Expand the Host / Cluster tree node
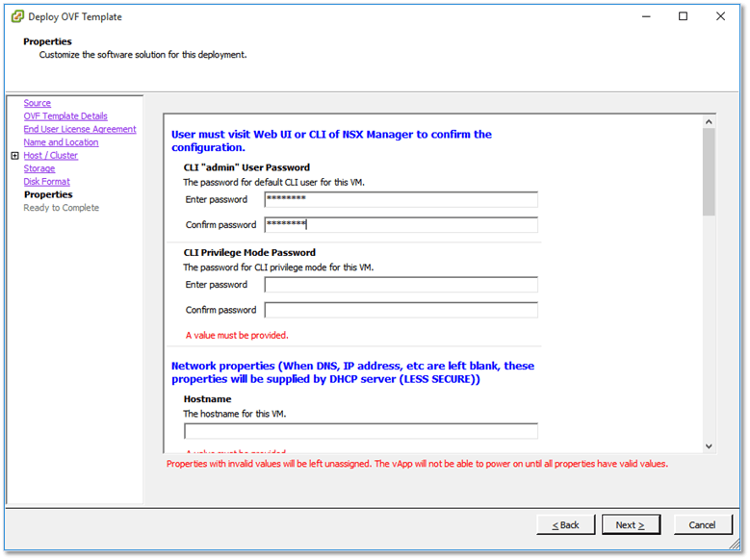The width and height of the screenshot is (750, 560). click(x=14, y=156)
